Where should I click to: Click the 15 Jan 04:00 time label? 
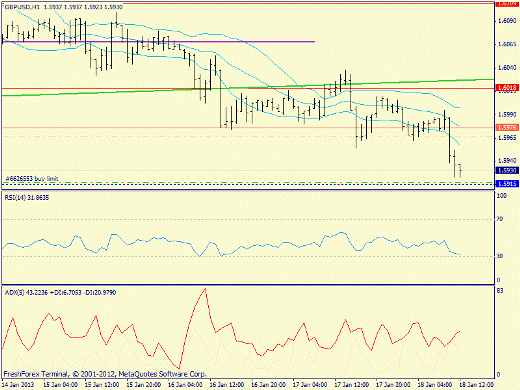click(61, 385)
